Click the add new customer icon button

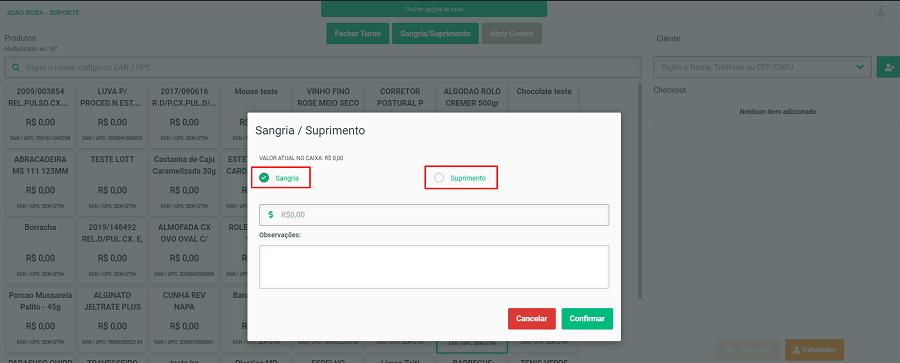tap(889, 67)
